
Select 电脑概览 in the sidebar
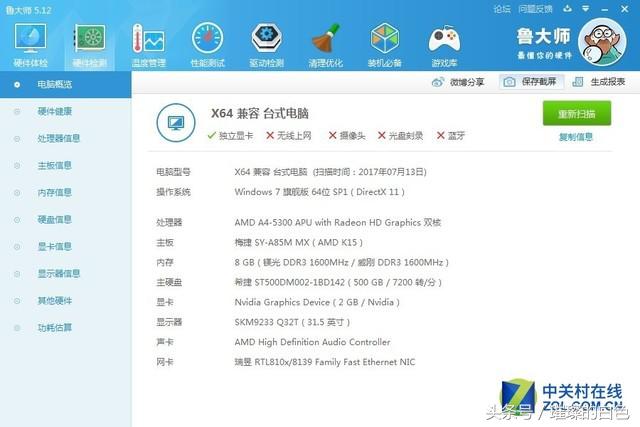coord(65,85)
